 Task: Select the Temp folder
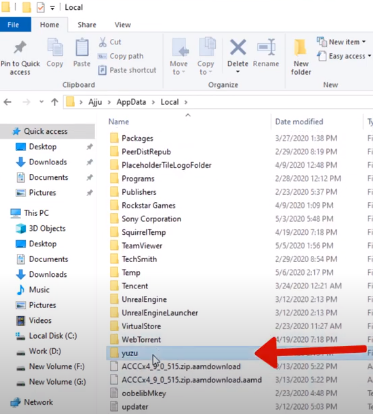point(131,273)
